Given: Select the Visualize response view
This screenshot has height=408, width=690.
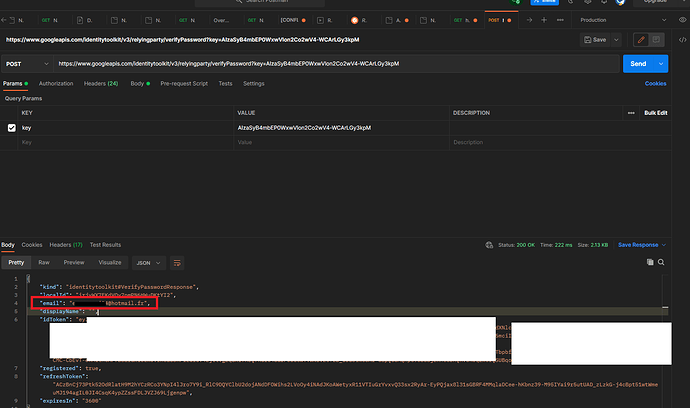Looking at the screenshot, I should 110,263.
